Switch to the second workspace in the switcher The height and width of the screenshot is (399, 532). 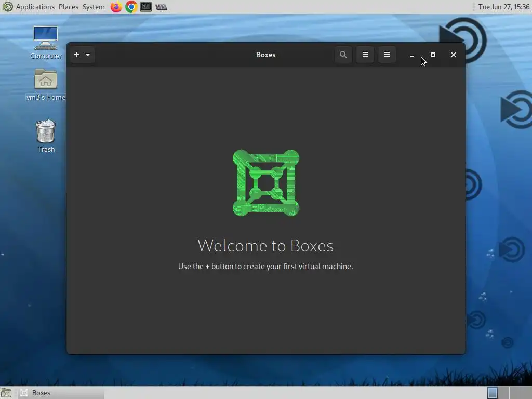click(x=503, y=393)
